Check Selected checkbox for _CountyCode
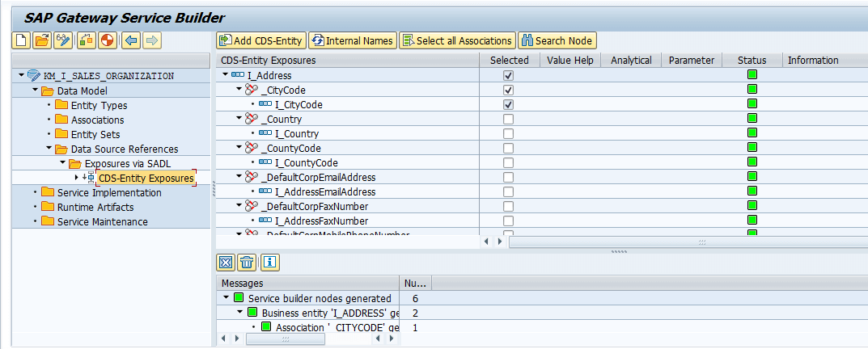 tap(508, 148)
